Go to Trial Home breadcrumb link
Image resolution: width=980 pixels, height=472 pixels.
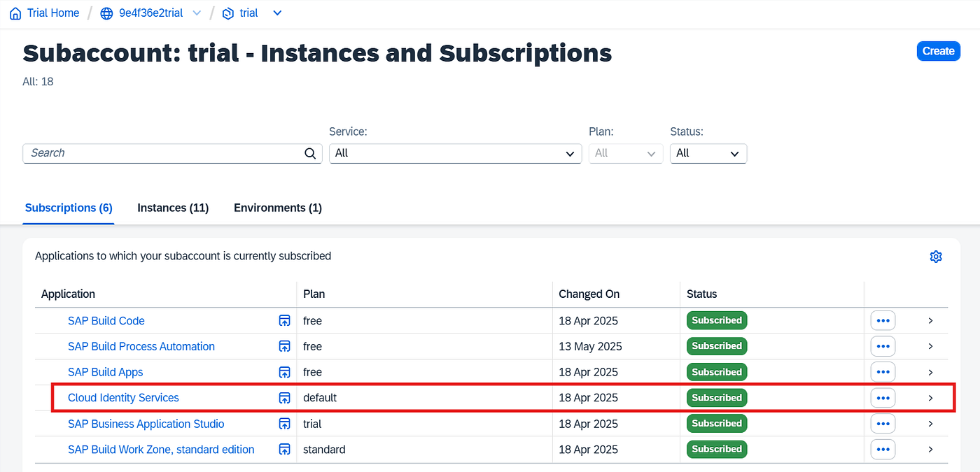click(53, 13)
